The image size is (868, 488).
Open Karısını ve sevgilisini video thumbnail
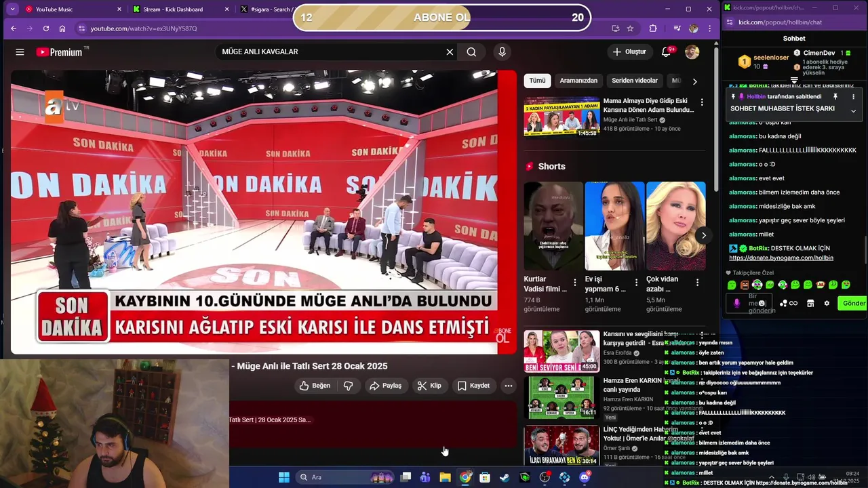tap(561, 351)
